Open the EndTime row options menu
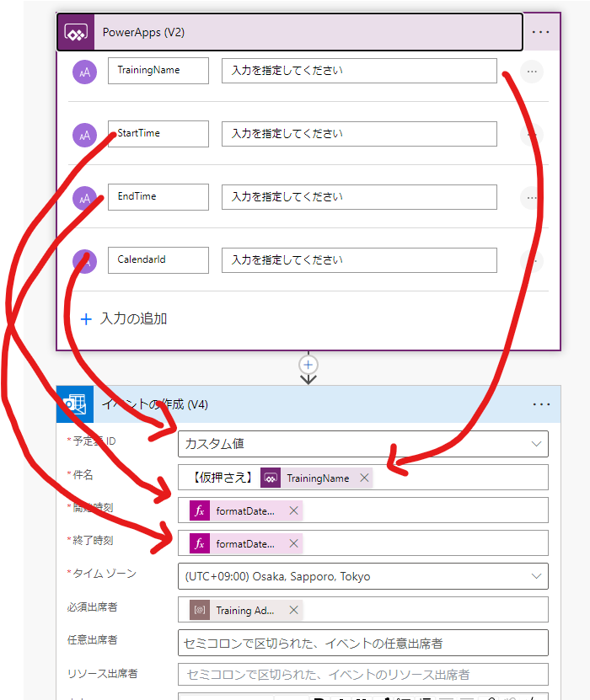This screenshot has width=590, height=700. point(532,198)
